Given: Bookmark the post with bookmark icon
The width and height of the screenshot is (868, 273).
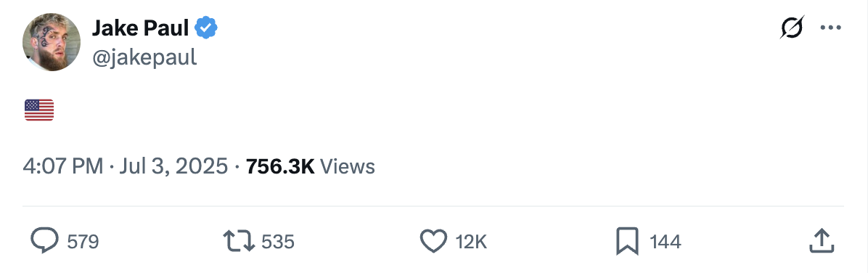Looking at the screenshot, I should point(627,242).
